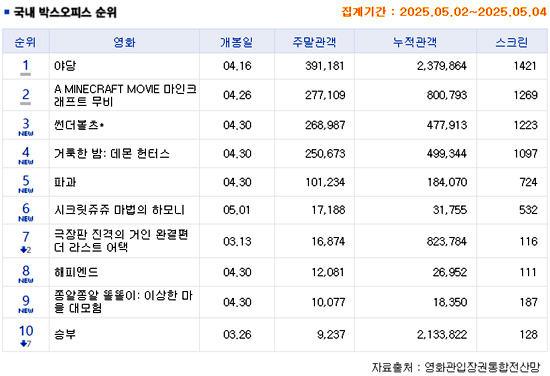
Task: Click the 누적관객 column header
Action: coord(415,42)
